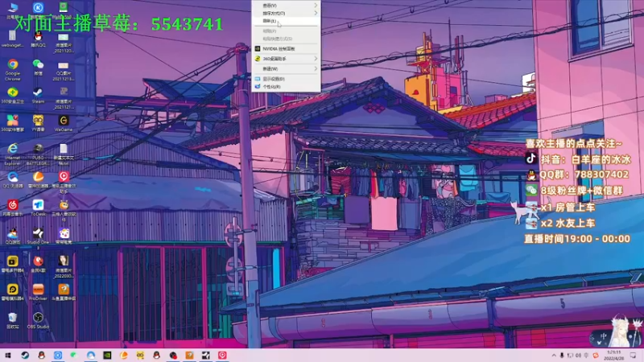The width and height of the screenshot is (644, 362).
Task: Select the 新建文本文档 txt file icon
Action: pyautogui.click(x=64, y=154)
